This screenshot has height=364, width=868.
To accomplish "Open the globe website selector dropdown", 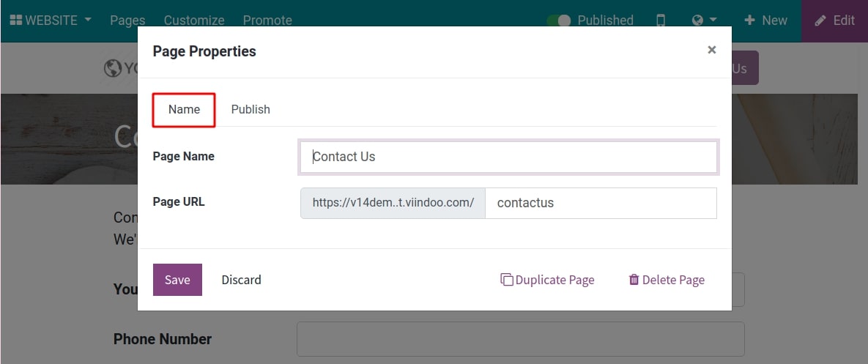I will 704,21.
